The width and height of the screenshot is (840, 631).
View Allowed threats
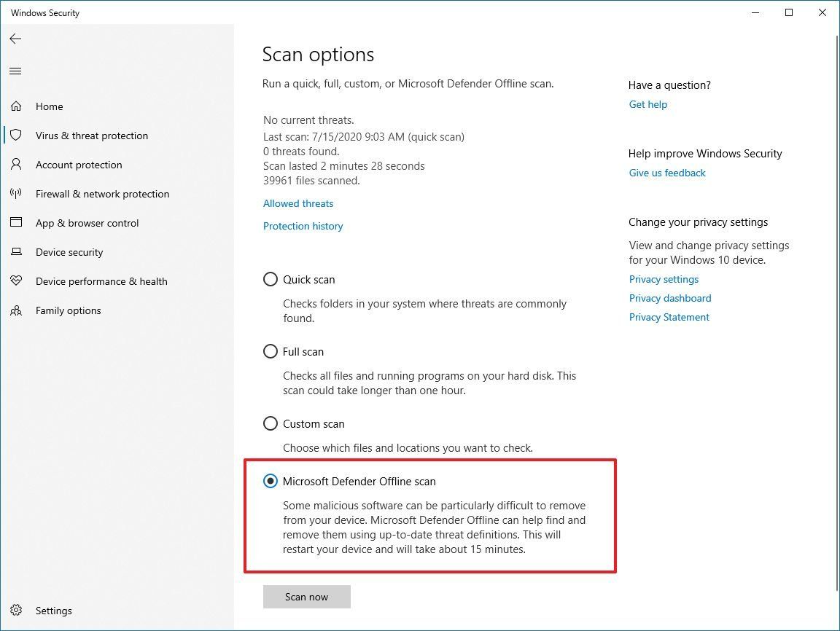(297, 203)
